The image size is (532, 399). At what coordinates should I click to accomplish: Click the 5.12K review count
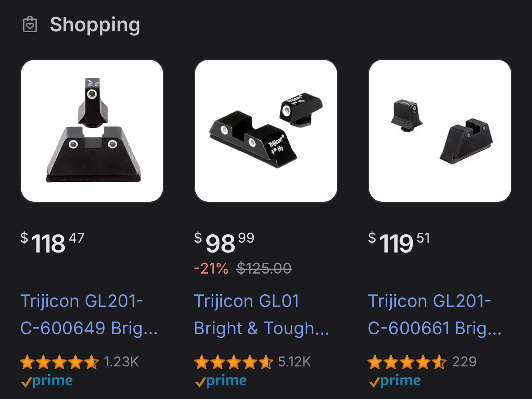click(294, 362)
